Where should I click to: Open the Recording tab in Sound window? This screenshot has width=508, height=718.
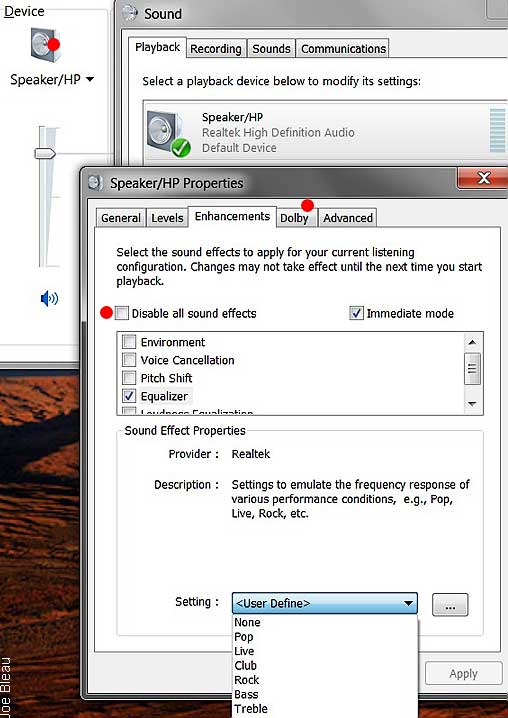tap(216, 49)
